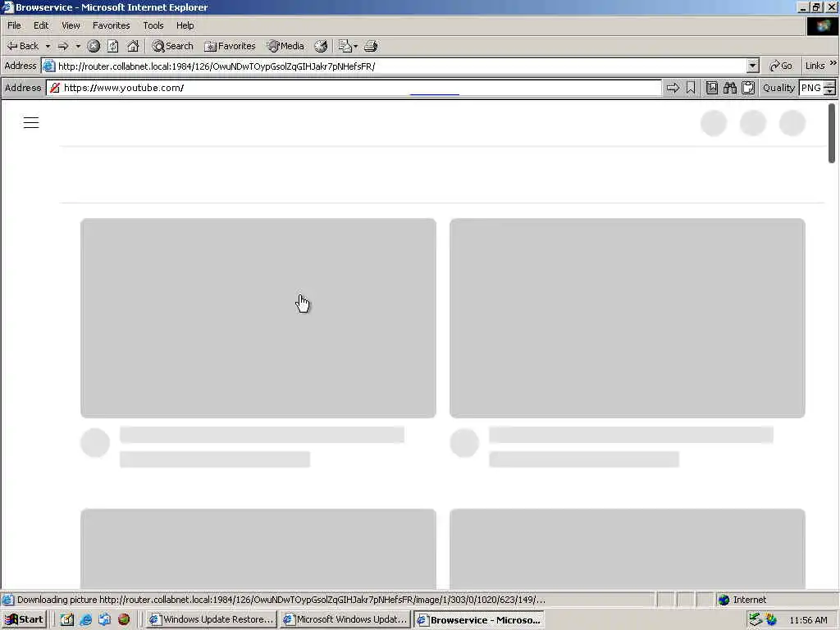Show the History pane icon
840x630 pixels.
click(x=321, y=46)
